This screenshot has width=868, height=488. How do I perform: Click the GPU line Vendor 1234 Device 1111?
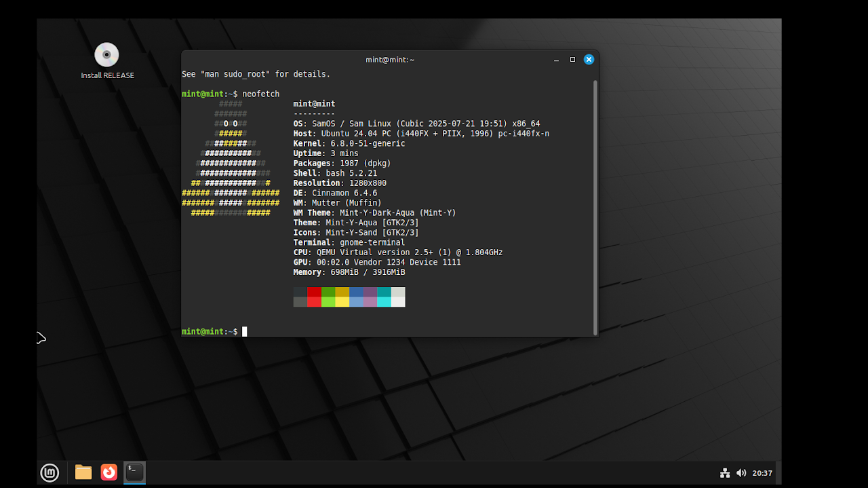point(376,262)
